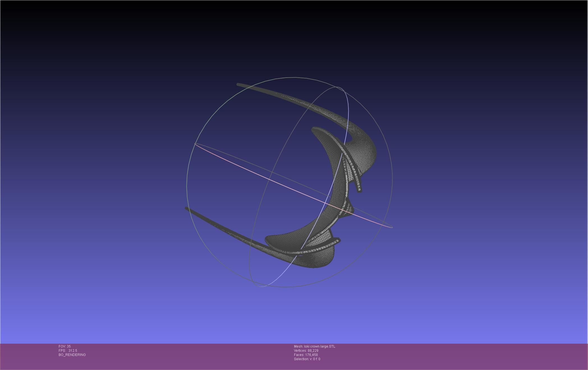This screenshot has height=370, width=588.
Task: Click the Faces: 176,458 info line
Action: coord(306,355)
